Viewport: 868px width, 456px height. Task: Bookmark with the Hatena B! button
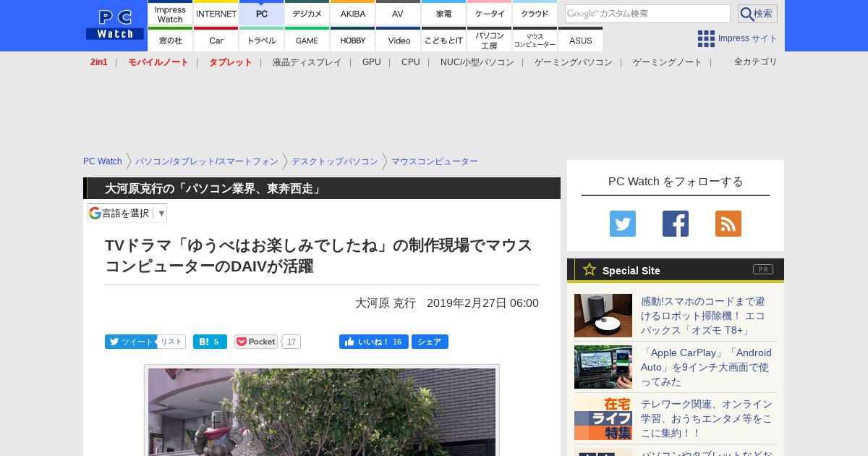210,342
